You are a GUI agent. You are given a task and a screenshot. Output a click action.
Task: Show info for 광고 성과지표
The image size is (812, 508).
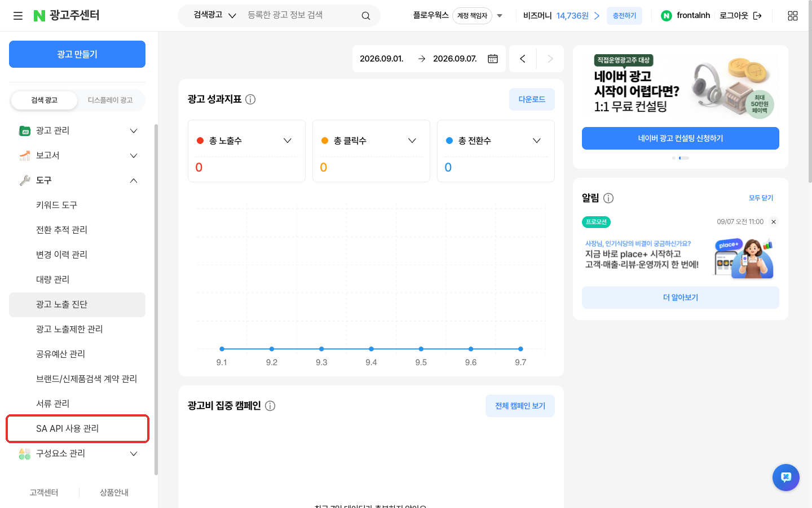250,99
